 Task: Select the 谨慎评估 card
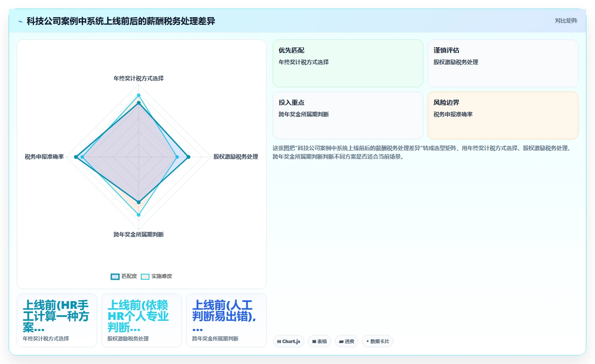503,63
